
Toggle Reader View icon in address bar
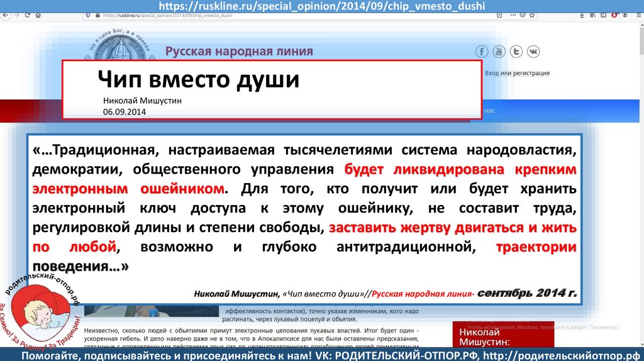(499, 15)
